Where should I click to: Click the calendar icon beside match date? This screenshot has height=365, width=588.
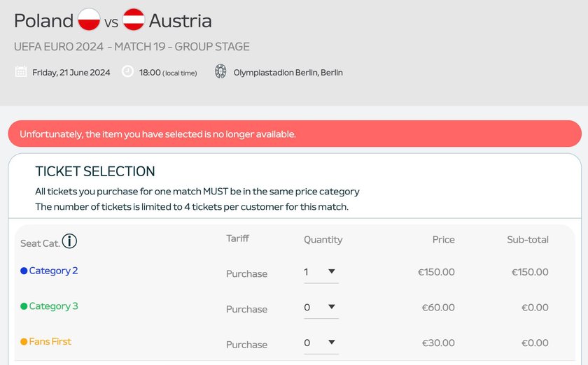tap(21, 71)
